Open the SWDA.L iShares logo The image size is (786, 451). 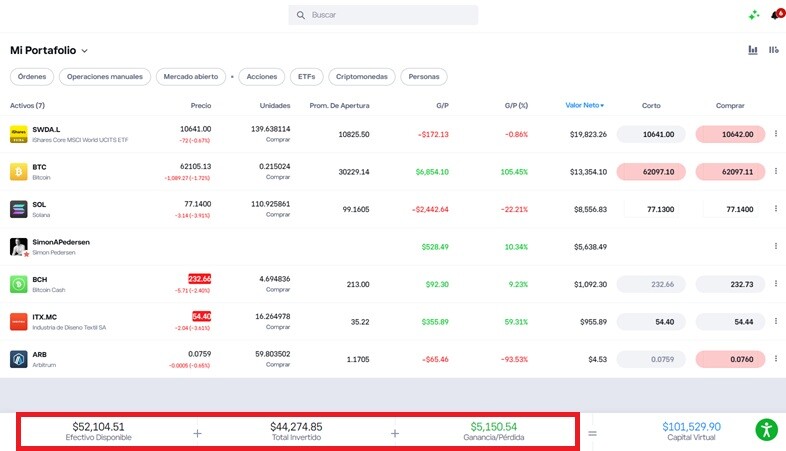pyautogui.click(x=19, y=134)
